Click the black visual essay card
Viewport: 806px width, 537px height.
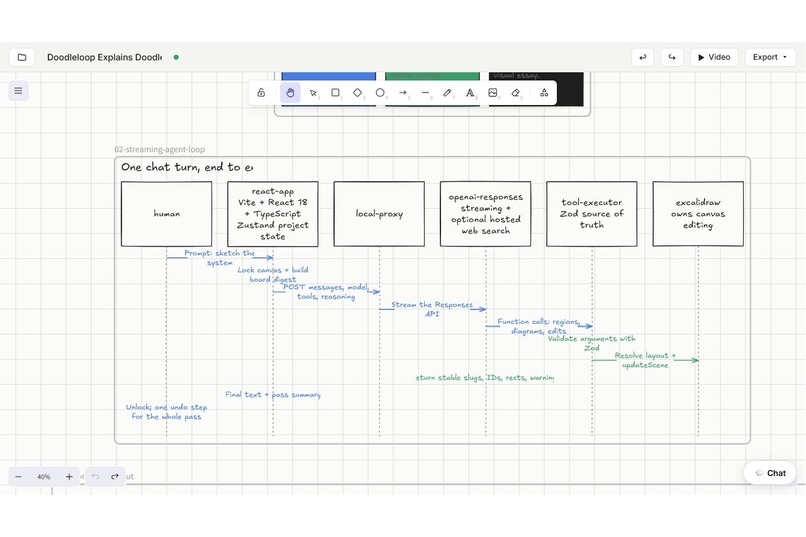[x=570, y=89]
